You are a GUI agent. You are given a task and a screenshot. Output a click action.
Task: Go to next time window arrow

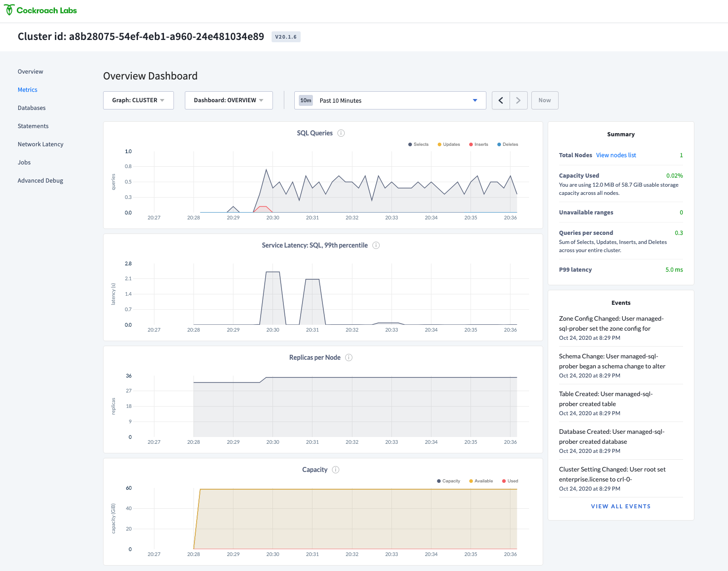[x=518, y=100]
